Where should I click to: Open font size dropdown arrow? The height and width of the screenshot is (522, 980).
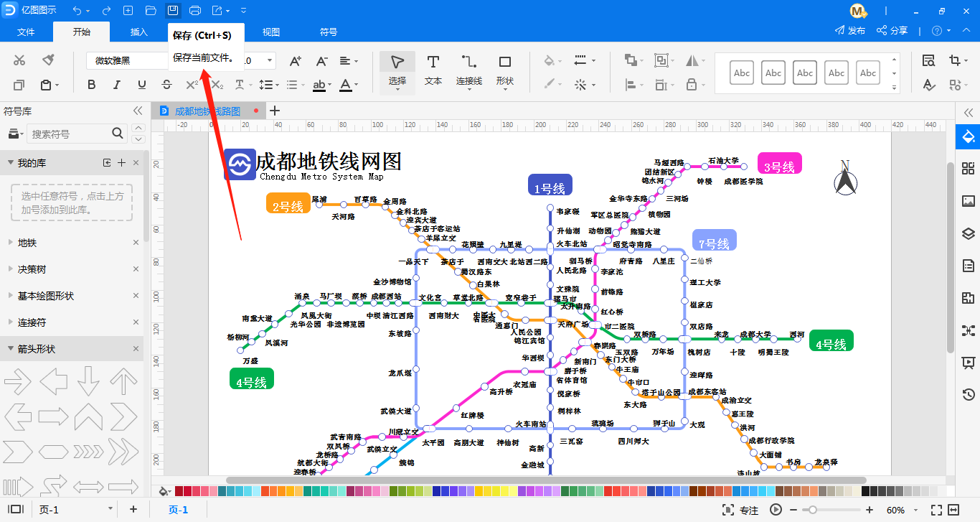click(270, 61)
